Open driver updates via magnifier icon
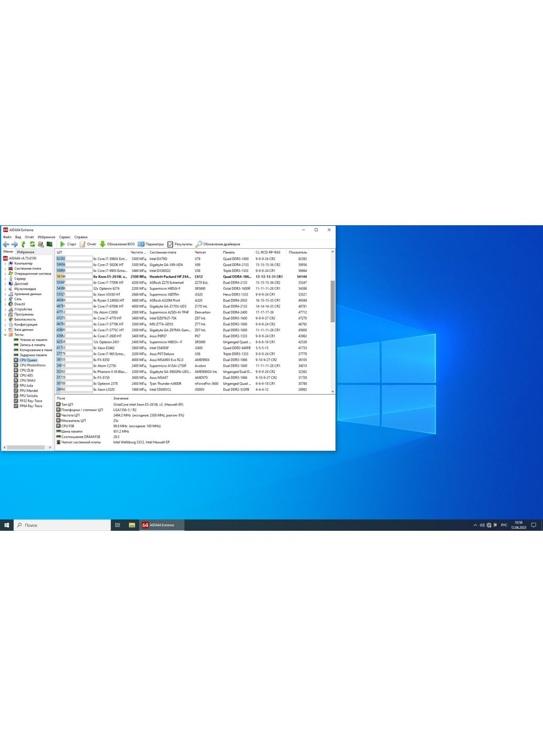 (x=199, y=244)
